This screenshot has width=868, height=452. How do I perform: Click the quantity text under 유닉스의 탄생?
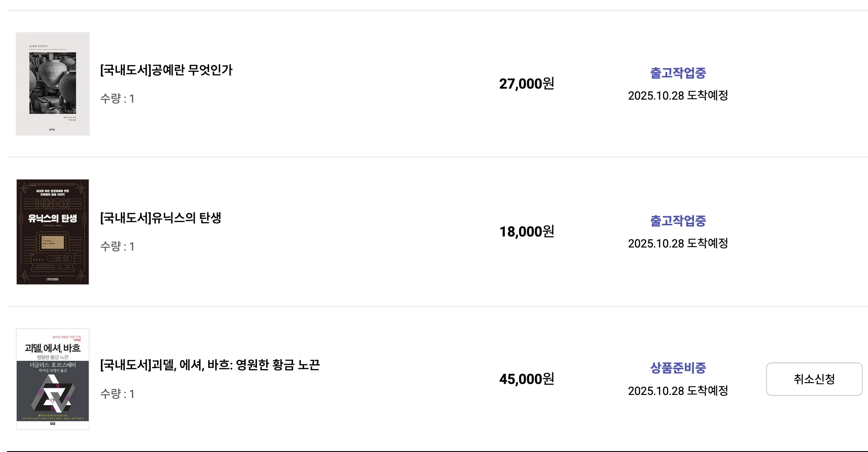click(x=117, y=246)
